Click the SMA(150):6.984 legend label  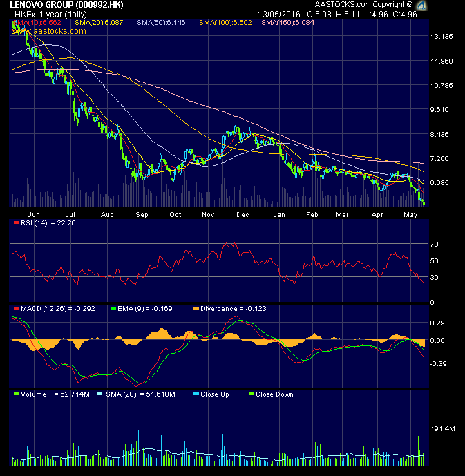pyautogui.click(x=287, y=23)
